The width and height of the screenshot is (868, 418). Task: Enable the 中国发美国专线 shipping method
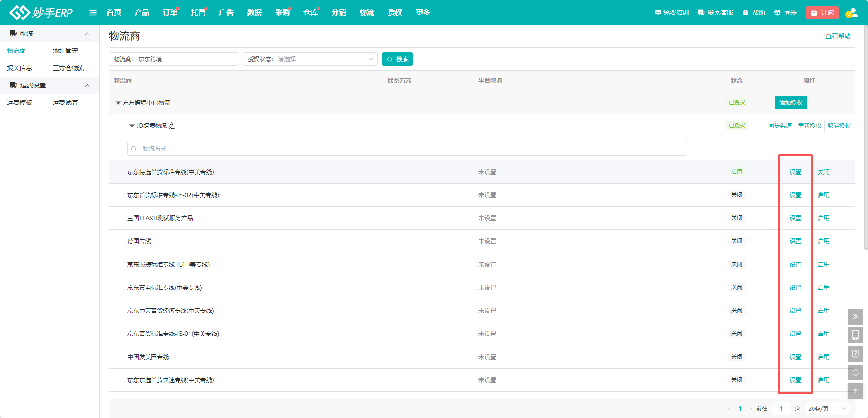pos(823,357)
